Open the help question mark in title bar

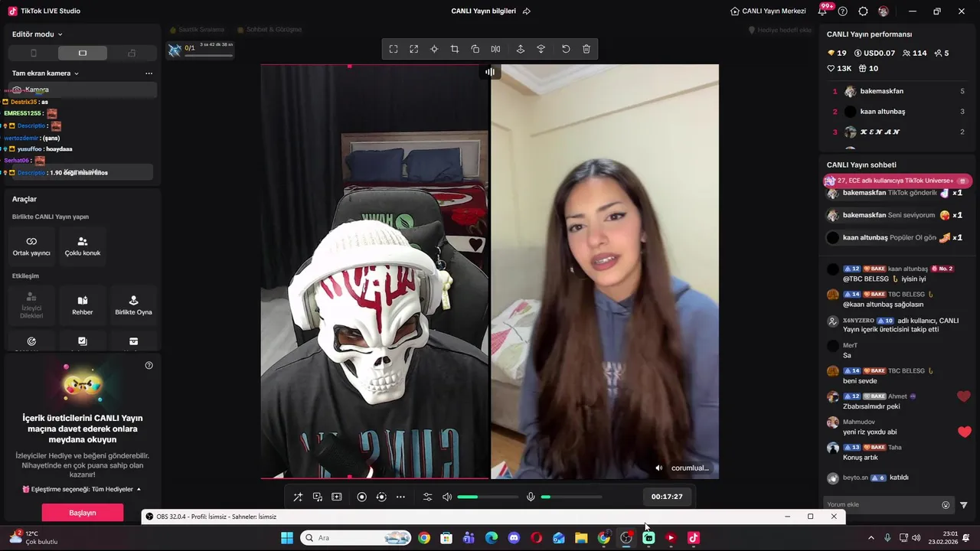(843, 11)
